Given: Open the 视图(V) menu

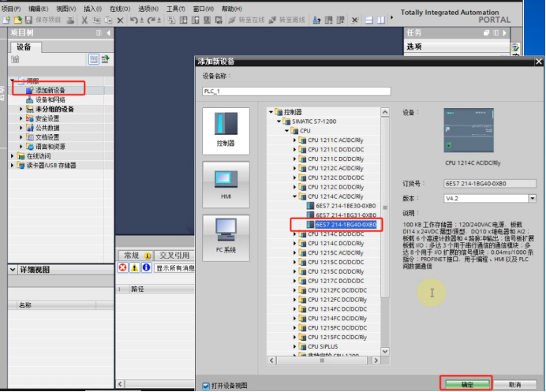Looking at the screenshot, I should [66, 9].
